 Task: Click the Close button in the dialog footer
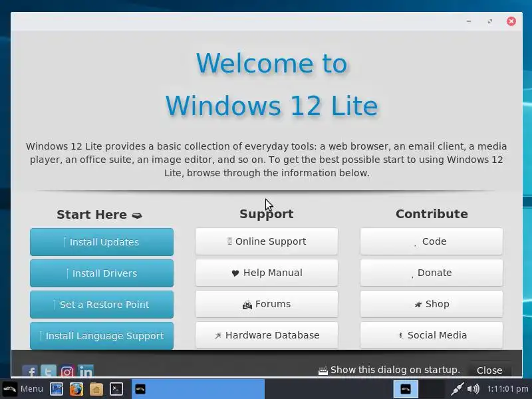(489, 370)
